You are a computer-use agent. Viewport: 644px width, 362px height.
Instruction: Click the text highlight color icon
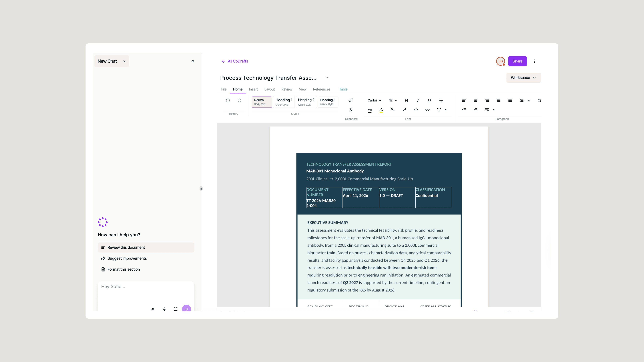(x=381, y=110)
